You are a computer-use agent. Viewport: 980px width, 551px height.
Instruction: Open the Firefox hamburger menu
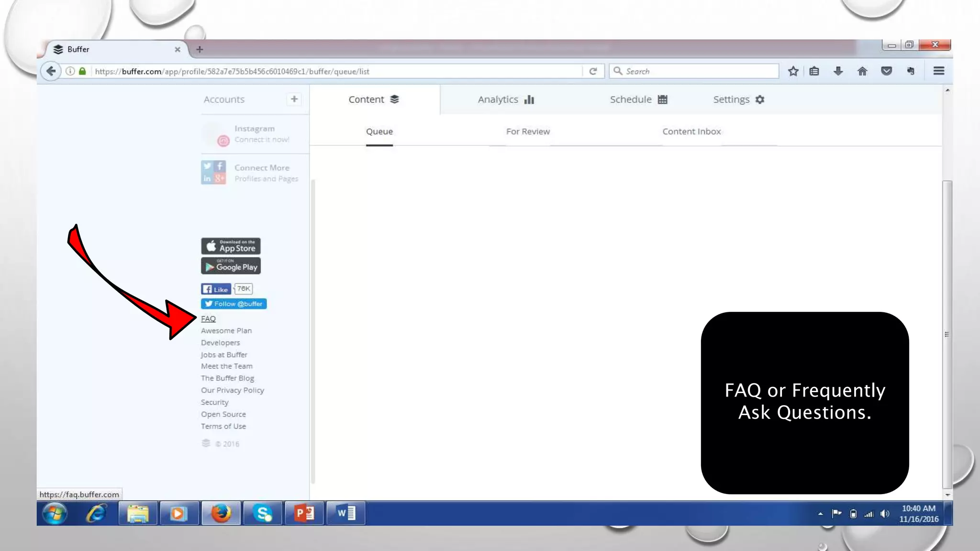pos(938,71)
